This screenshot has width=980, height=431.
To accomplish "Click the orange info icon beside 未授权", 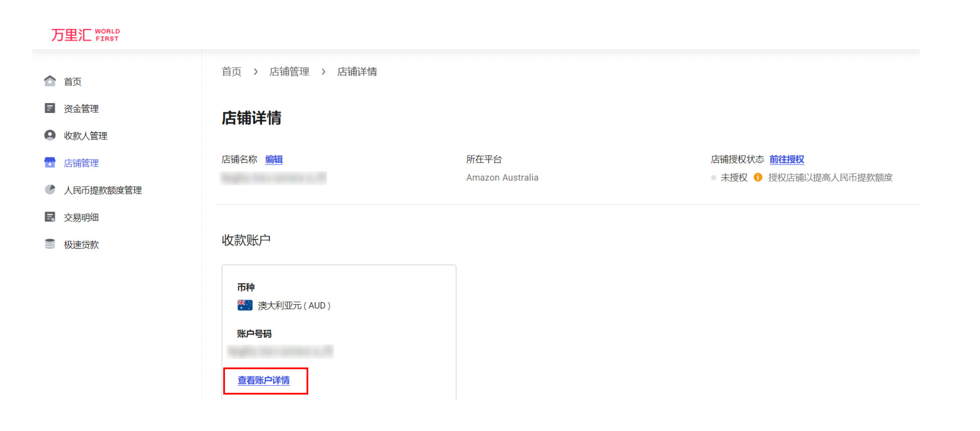I will (760, 178).
